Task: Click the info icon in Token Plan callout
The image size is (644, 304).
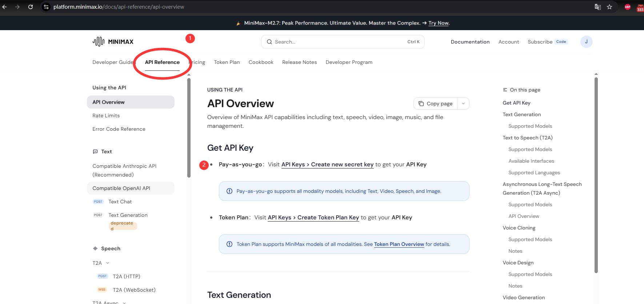Action: click(x=229, y=244)
